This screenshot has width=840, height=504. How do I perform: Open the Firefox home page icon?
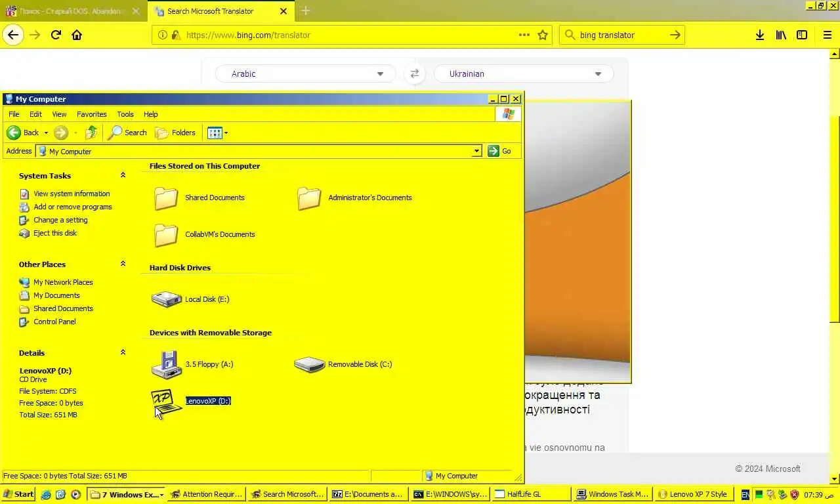tap(77, 35)
